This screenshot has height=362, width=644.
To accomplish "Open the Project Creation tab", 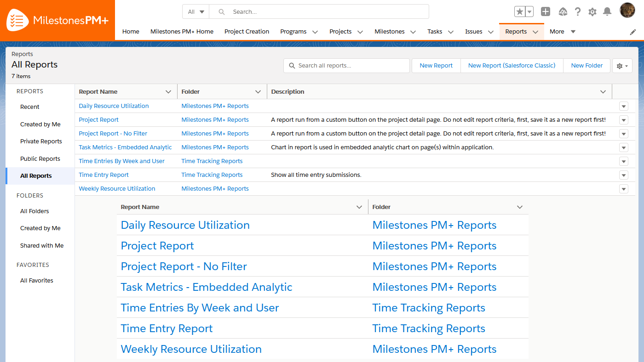I will (x=247, y=32).
